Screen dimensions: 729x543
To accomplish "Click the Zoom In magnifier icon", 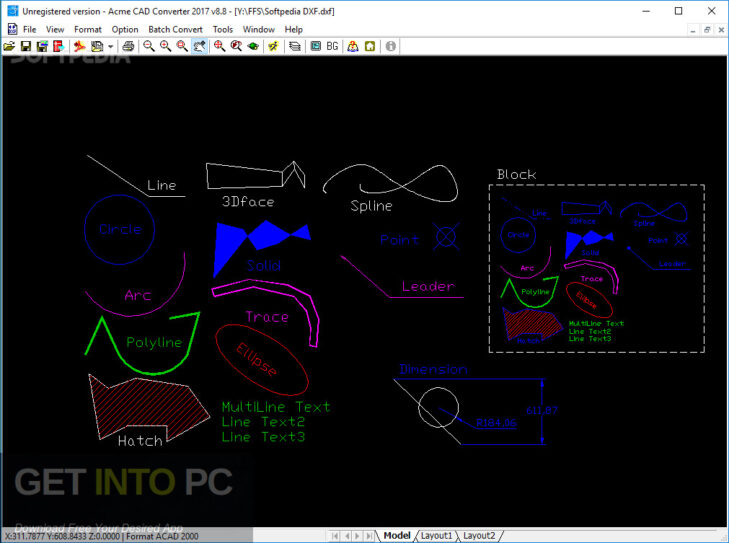I will pos(166,46).
